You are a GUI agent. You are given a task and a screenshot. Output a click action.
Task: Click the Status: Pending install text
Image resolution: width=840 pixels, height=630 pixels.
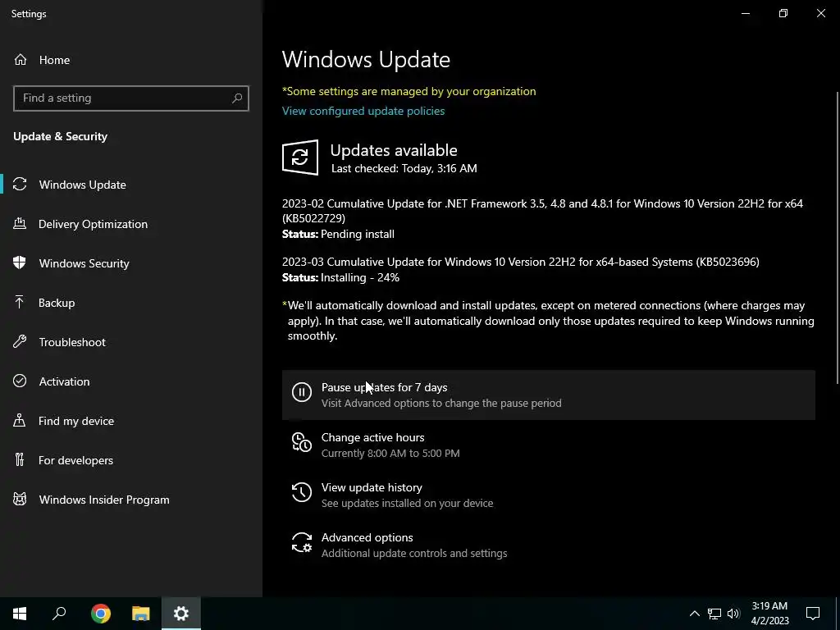338,234
